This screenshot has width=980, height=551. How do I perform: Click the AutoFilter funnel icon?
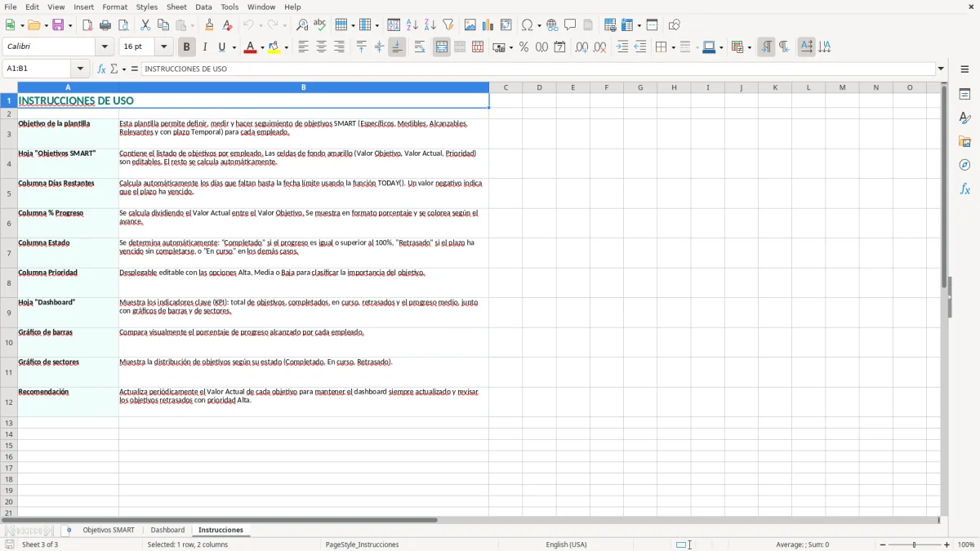pos(448,25)
